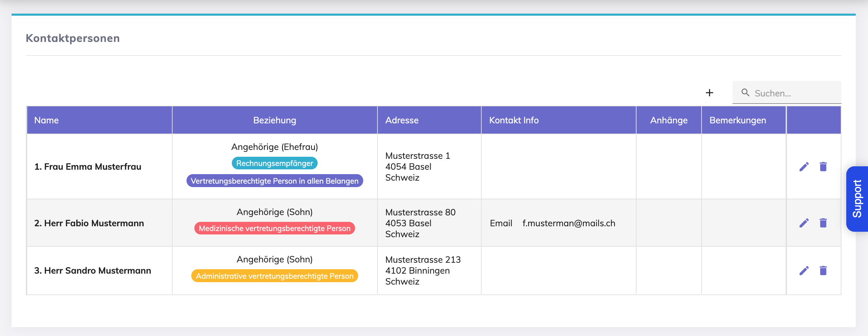Add a new contact person with plus icon
This screenshot has width=868, height=336.
(709, 93)
